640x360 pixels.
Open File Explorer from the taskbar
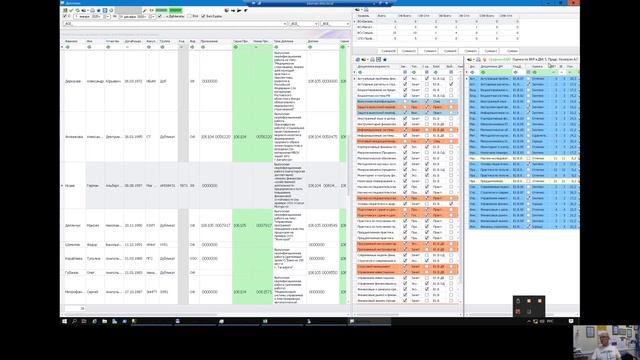104,322
